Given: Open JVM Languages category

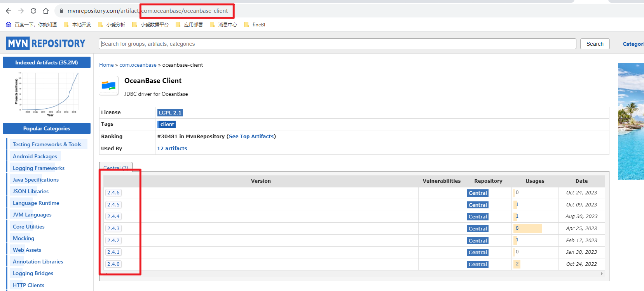Looking at the screenshot, I should (32, 215).
